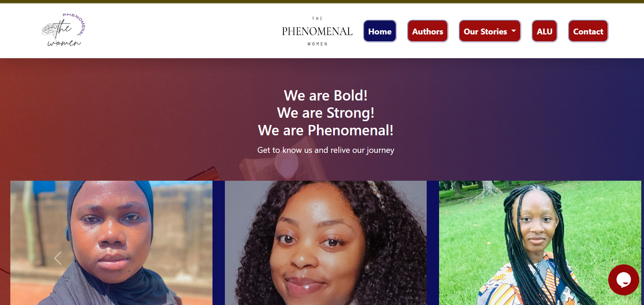The image size is (644, 305).
Task: Select photo of woman in dark hijab
Action: click(111, 243)
